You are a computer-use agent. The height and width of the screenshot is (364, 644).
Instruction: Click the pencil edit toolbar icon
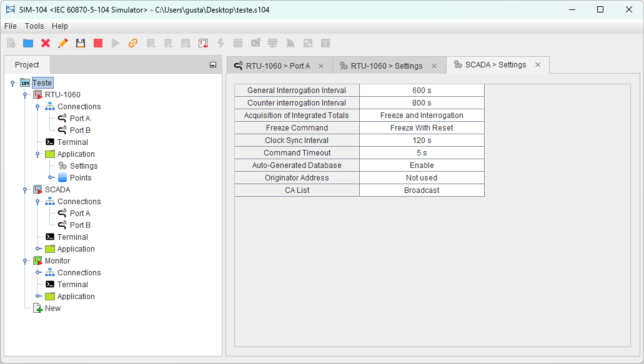point(63,43)
